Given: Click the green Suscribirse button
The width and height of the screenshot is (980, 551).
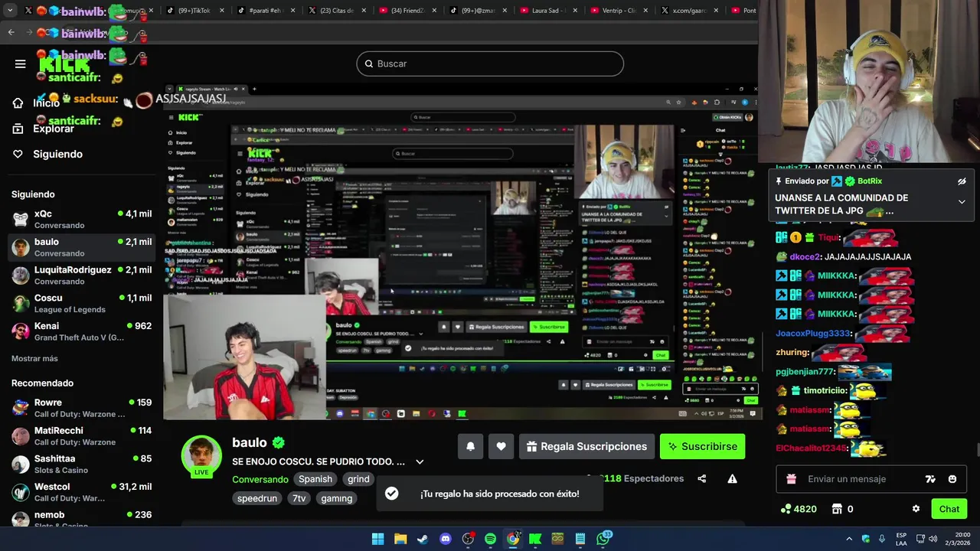Looking at the screenshot, I should pos(702,446).
